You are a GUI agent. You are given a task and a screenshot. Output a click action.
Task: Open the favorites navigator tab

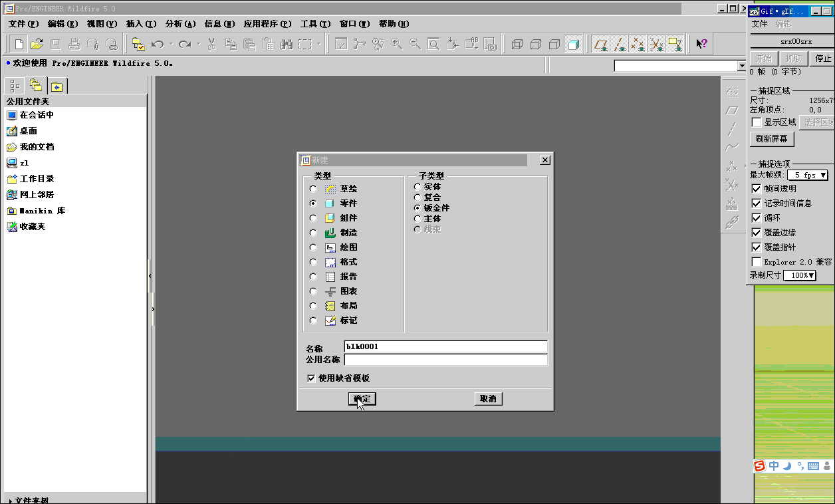pyautogui.click(x=57, y=86)
